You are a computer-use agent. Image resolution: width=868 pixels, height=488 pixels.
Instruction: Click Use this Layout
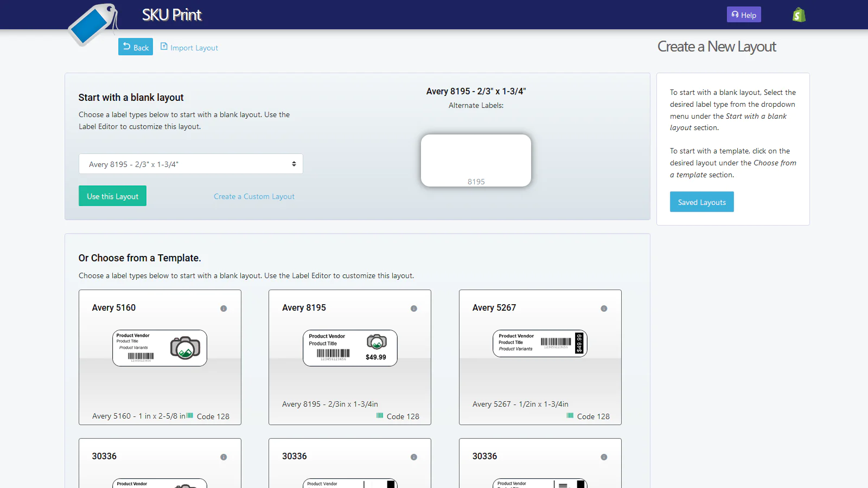coord(112,196)
